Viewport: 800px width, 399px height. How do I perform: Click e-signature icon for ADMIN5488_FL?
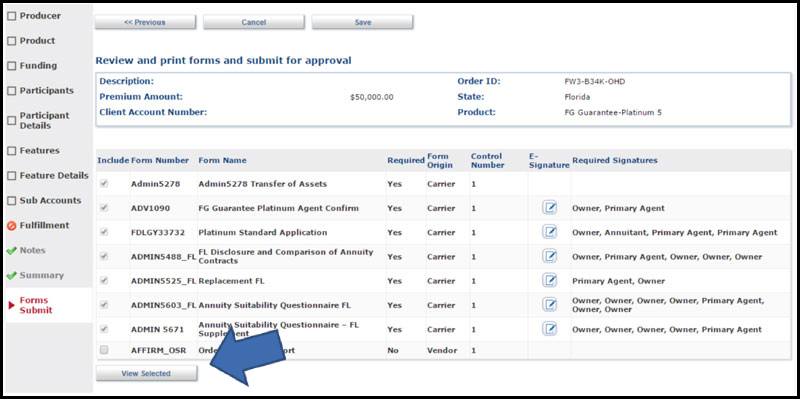pyautogui.click(x=549, y=256)
